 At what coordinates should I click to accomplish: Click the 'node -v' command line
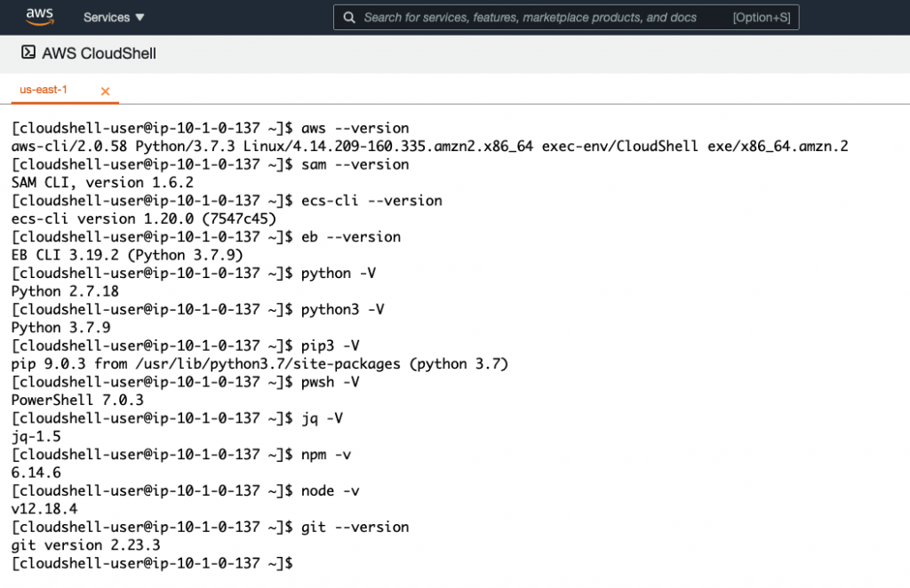coord(185,490)
